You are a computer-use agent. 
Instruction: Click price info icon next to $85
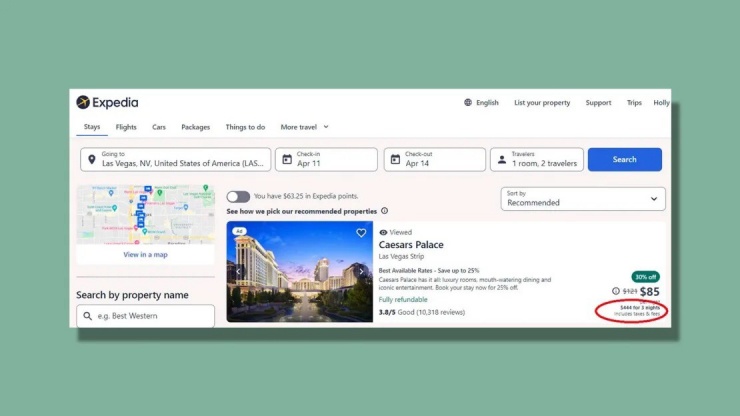[615, 291]
